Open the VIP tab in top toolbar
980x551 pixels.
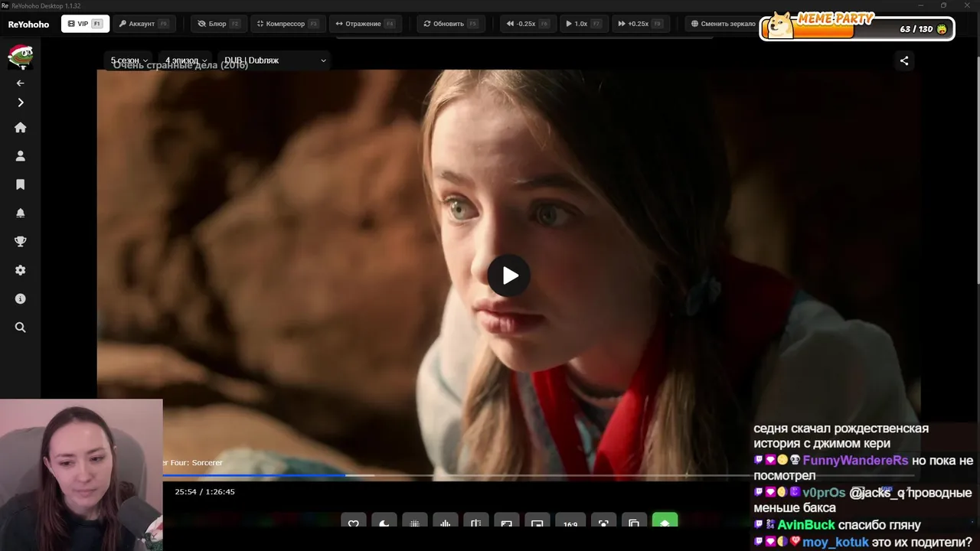84,24
